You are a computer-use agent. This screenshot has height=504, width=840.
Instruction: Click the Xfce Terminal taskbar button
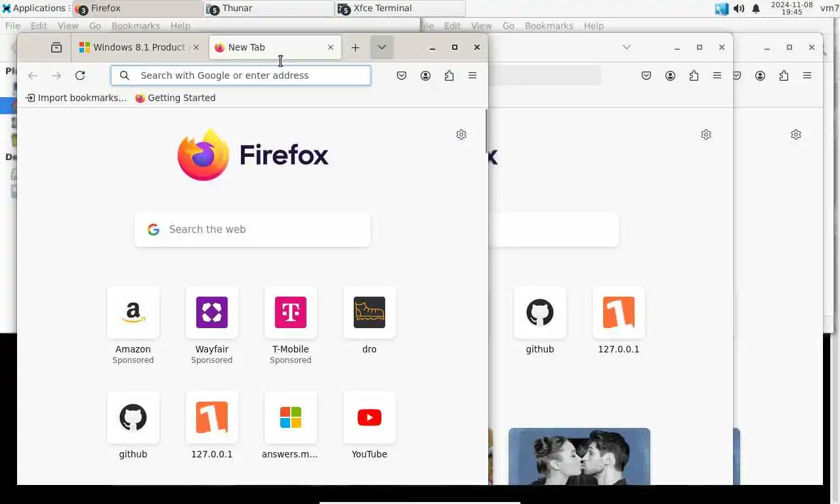pos(400,9)
